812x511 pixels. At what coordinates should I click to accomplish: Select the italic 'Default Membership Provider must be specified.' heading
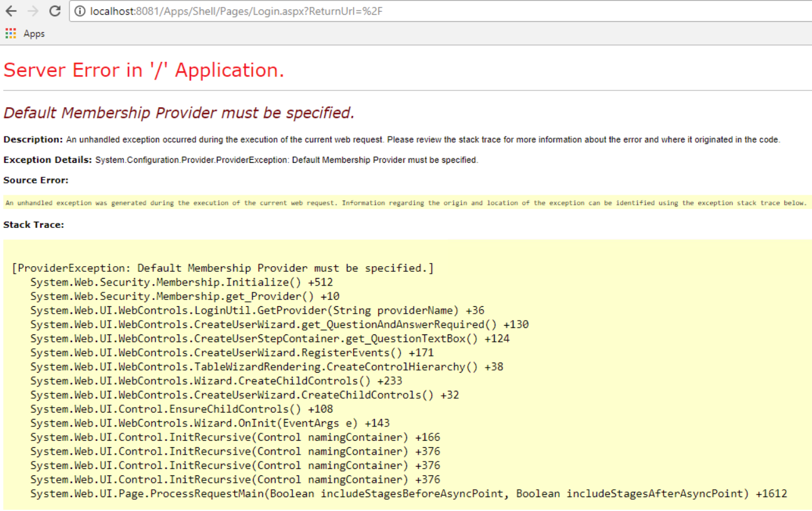[179, 113]
